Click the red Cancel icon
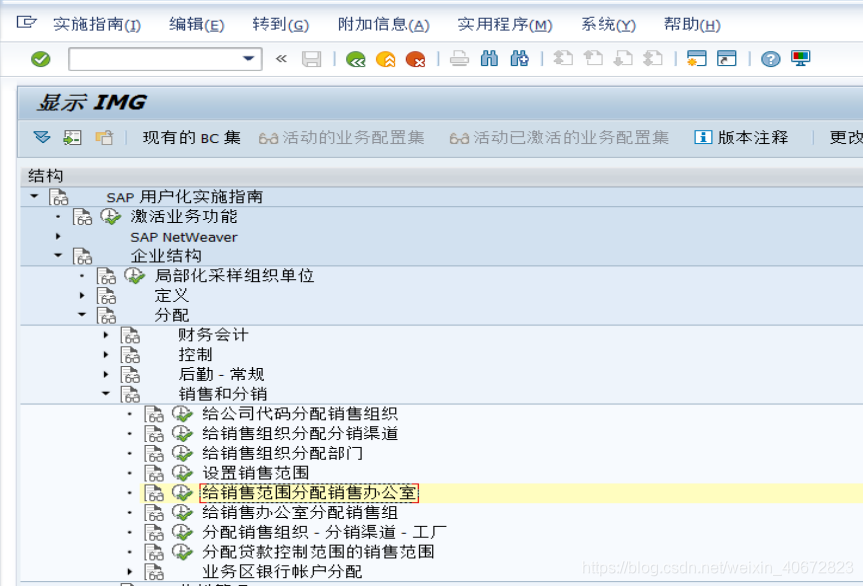The height and width of the screenshot is (586, 863). (416, 59)
